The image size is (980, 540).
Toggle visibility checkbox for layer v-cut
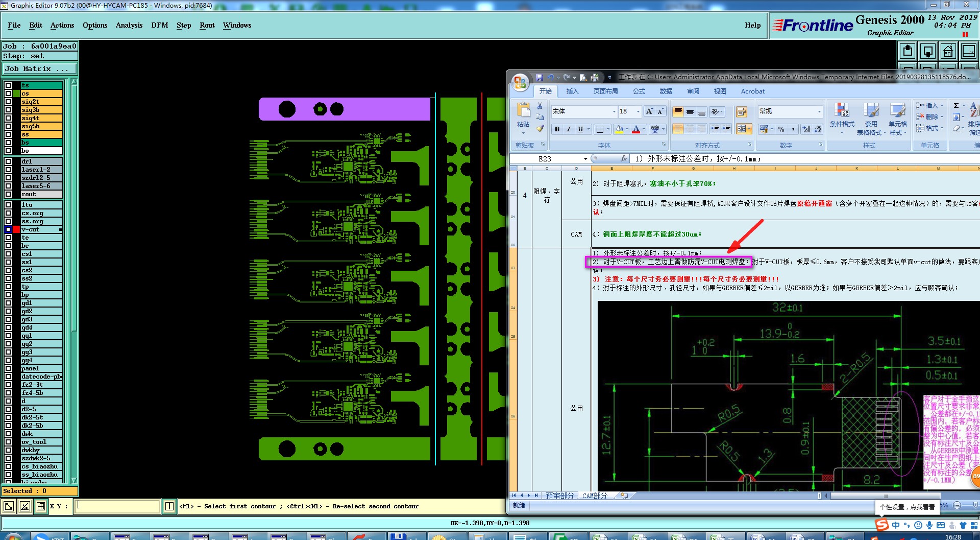[x=8, y=229]
